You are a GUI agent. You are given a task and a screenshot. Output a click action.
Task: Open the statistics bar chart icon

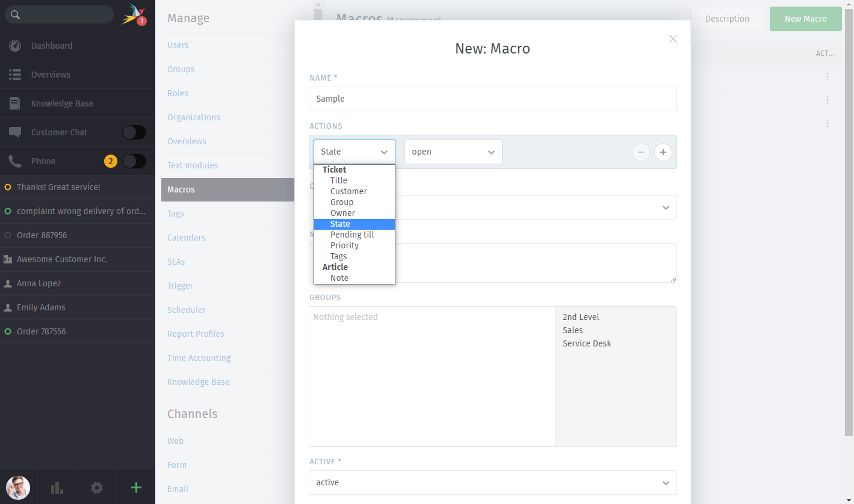(57, 488)
